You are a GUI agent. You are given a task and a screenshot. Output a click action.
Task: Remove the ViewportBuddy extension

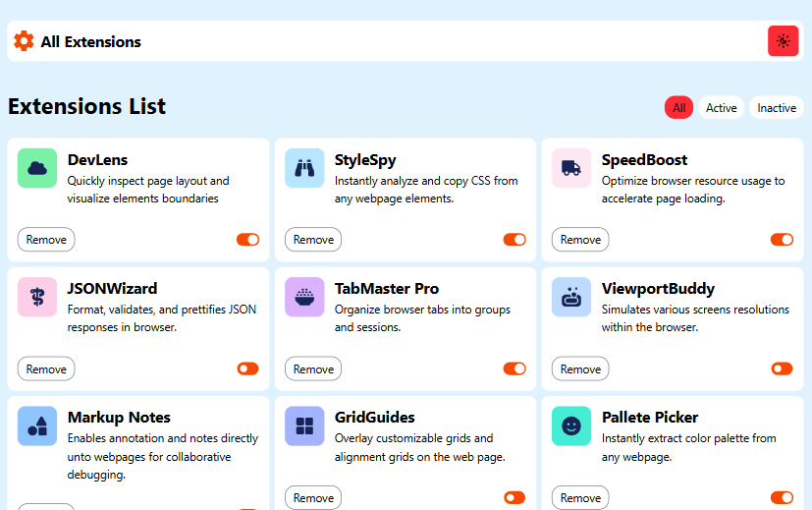coord(580,368)
